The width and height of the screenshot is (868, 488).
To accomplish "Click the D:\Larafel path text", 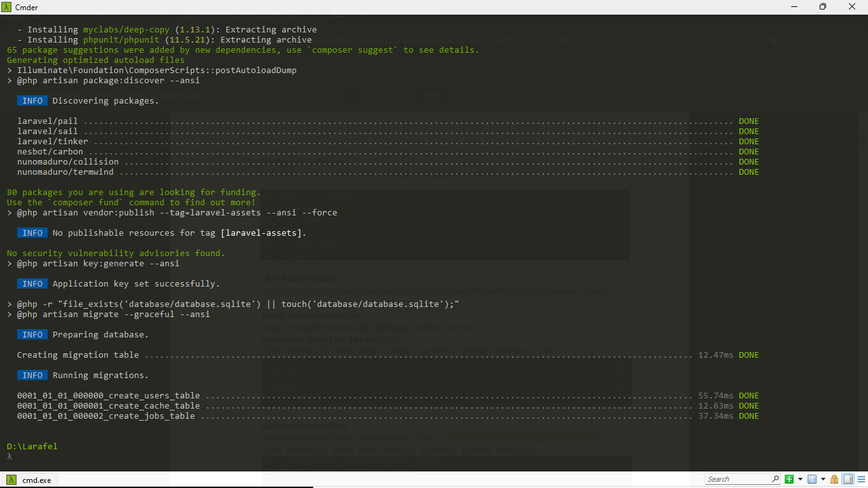I will [32, 446].
